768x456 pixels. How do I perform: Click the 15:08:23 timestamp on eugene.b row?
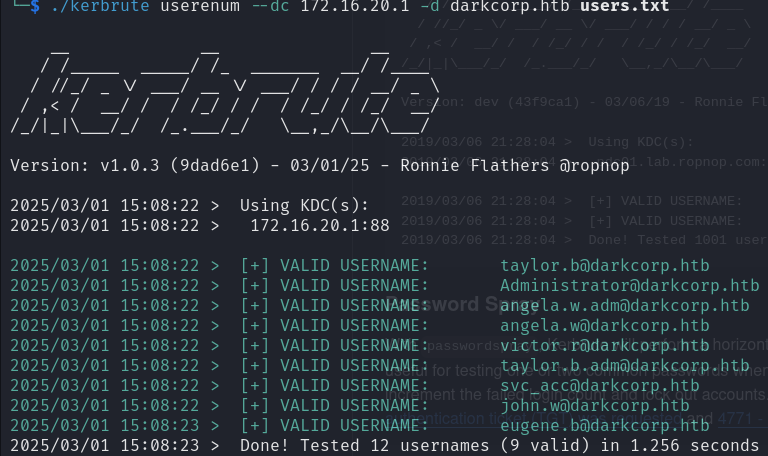click(x=160, y=426)
